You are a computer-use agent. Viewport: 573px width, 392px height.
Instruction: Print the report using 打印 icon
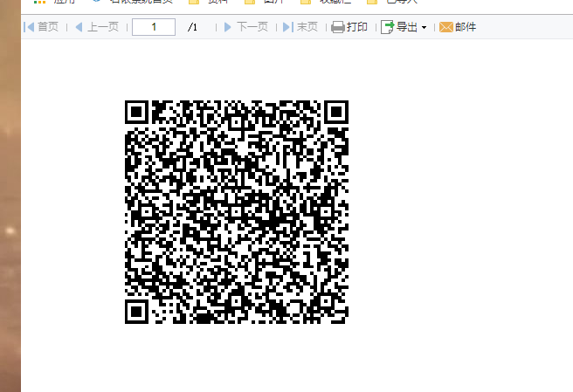[338, 27]
